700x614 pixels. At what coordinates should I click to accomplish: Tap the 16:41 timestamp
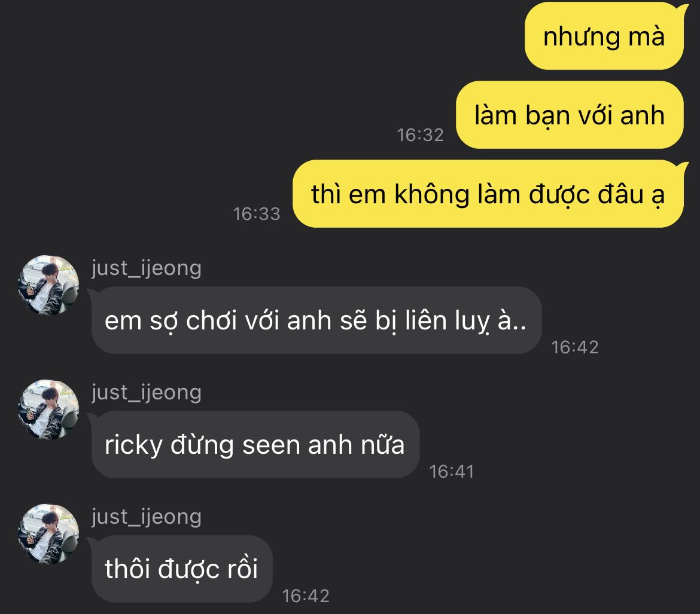[451, 472]
